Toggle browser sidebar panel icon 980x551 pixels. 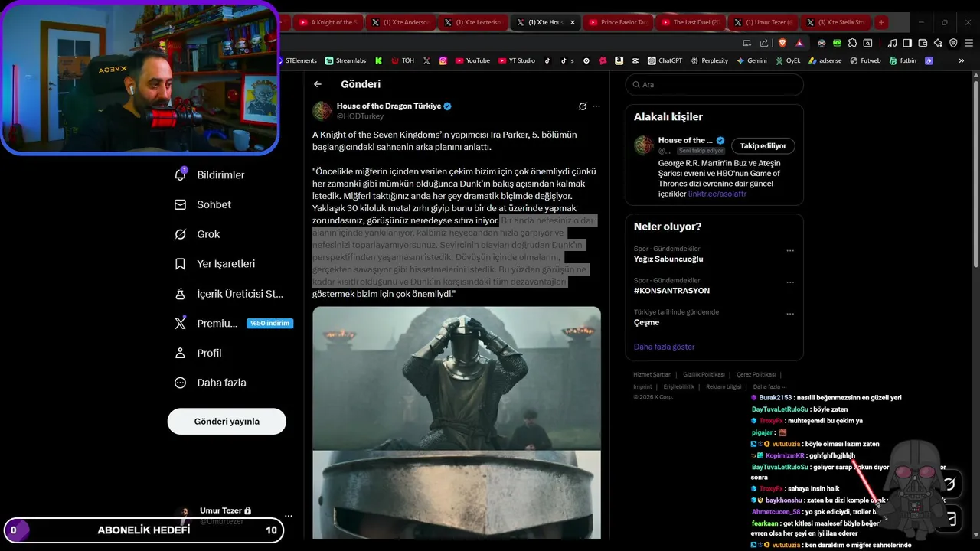coord(906,43)
